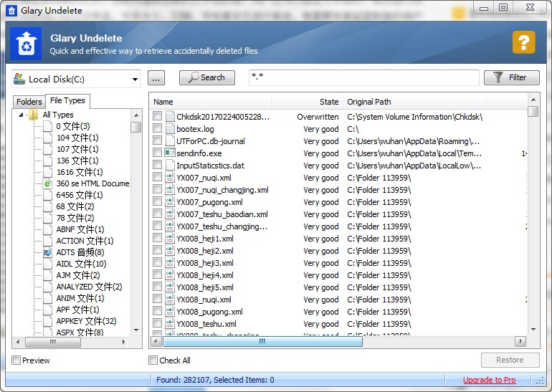Check the box for UTForPC.db-journal
The width and height of the screenshot is (552, 392).
click(157, 141)
